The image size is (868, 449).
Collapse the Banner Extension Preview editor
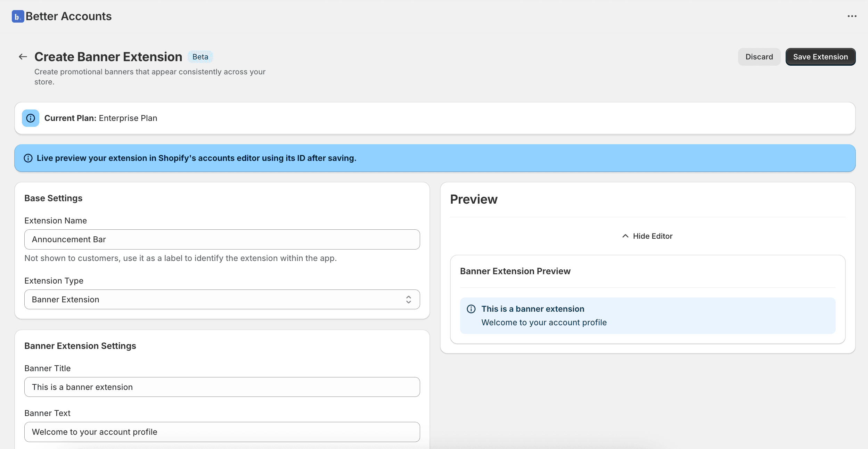(x=646, y=236)
